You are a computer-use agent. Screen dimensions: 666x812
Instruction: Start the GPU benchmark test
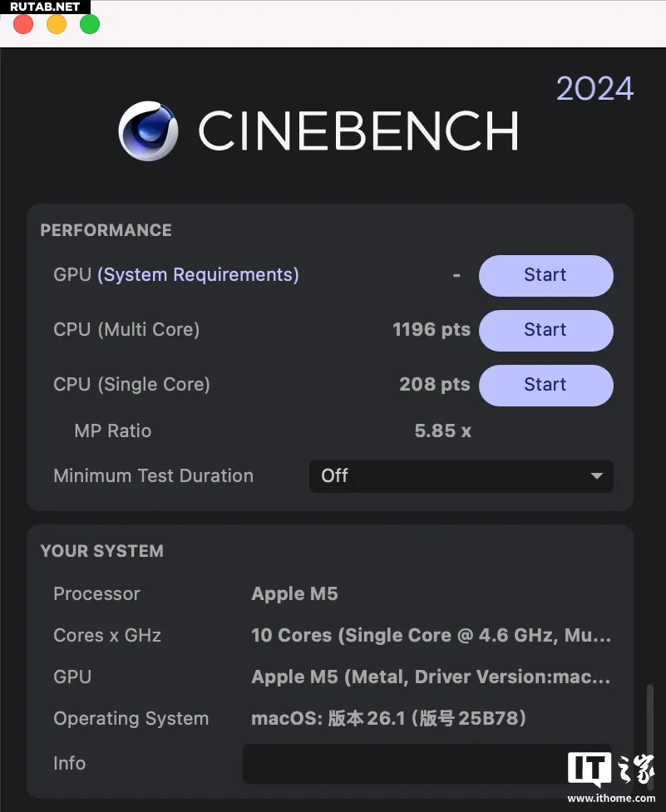545,275
